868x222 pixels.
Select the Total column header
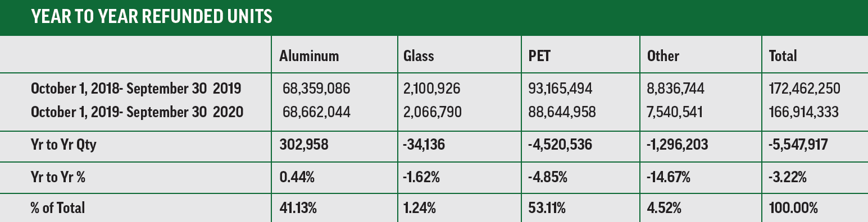(783, 55)
